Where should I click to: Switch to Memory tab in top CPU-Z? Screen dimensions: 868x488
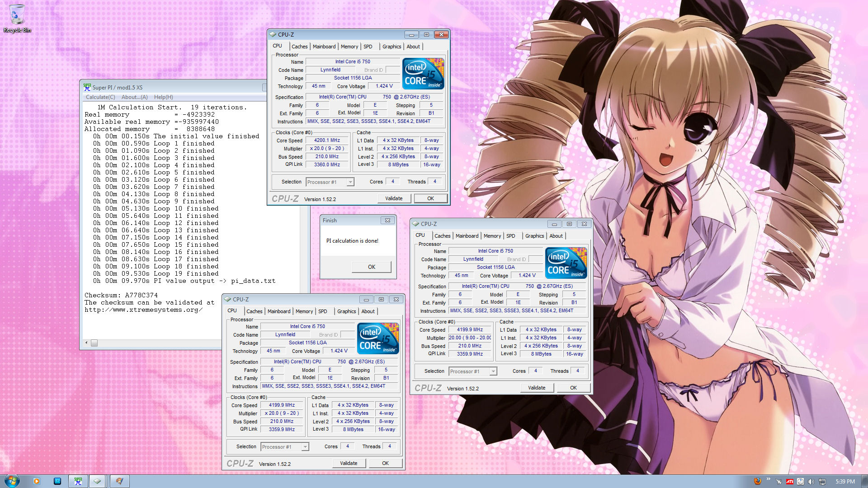[x=349, y=47]
